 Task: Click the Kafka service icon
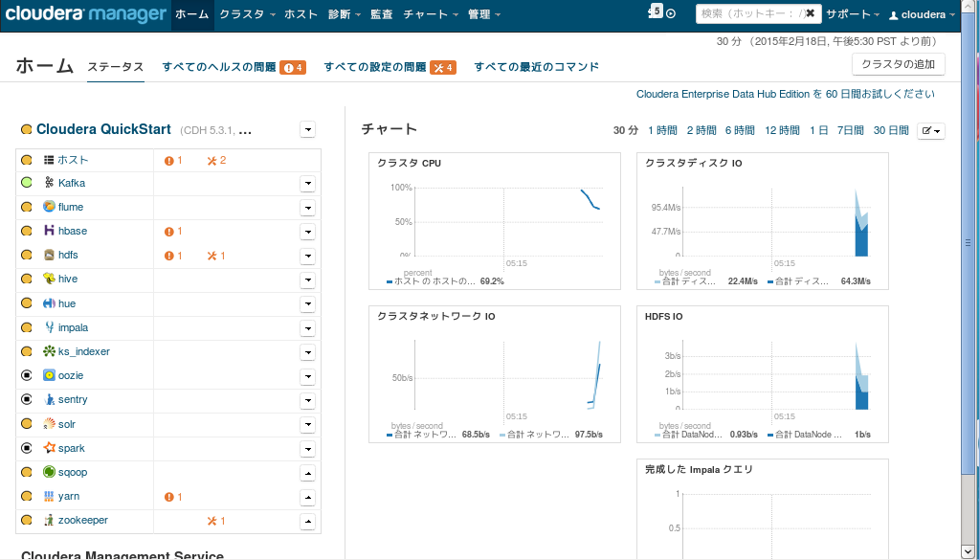50,183
